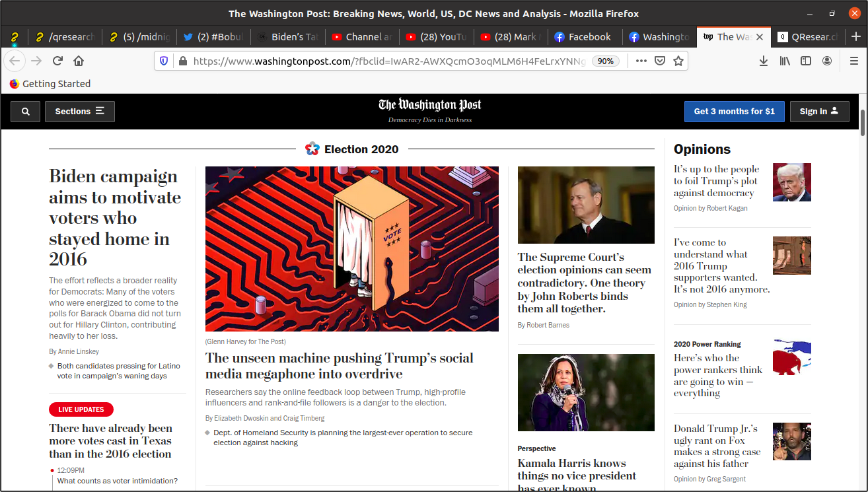Go to the Firefox home page
The width and height of the screenshot is (868, 492).
(x=79, y=61)
